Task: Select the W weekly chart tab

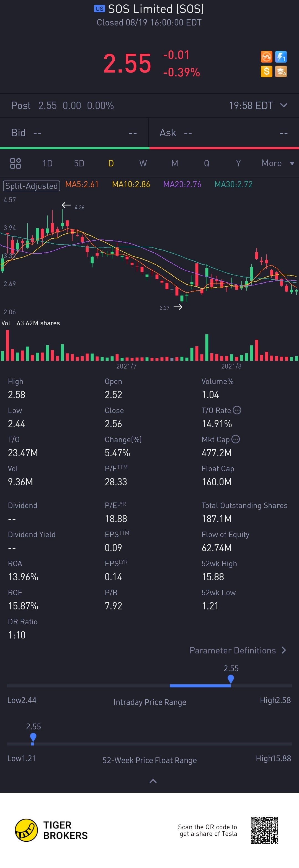Action: pyautogui.click(x=143, y=163)
